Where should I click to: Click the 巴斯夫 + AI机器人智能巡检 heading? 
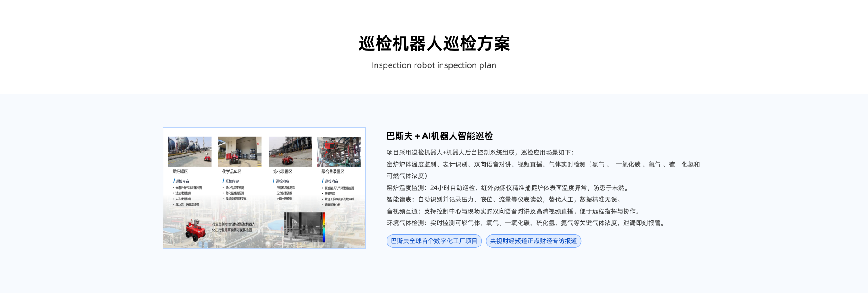pos(439,136)
